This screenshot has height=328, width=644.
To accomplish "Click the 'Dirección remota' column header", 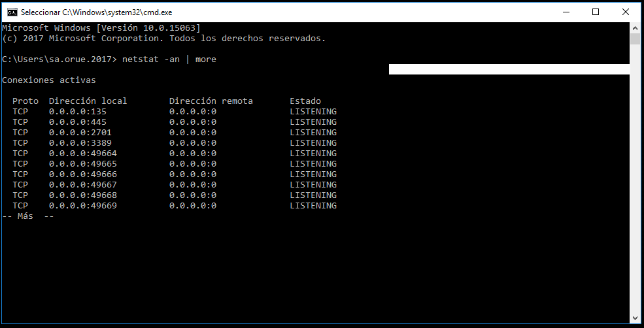I will point(211,101).
